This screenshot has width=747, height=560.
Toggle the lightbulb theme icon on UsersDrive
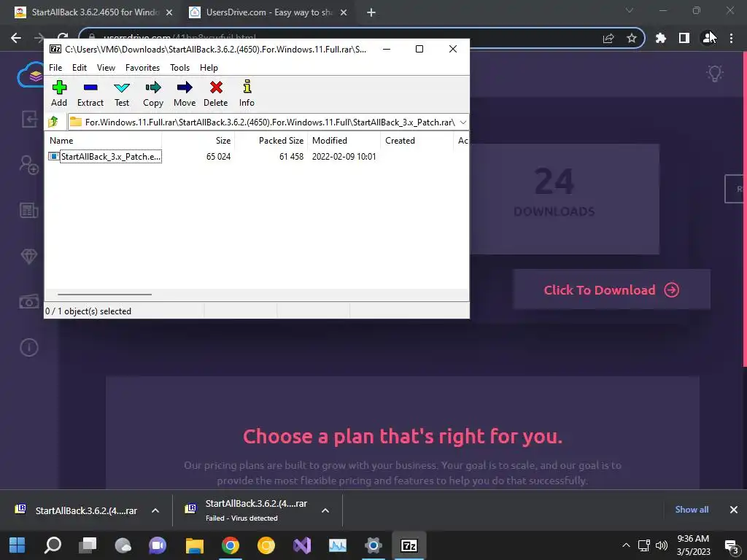coord(715,74)
